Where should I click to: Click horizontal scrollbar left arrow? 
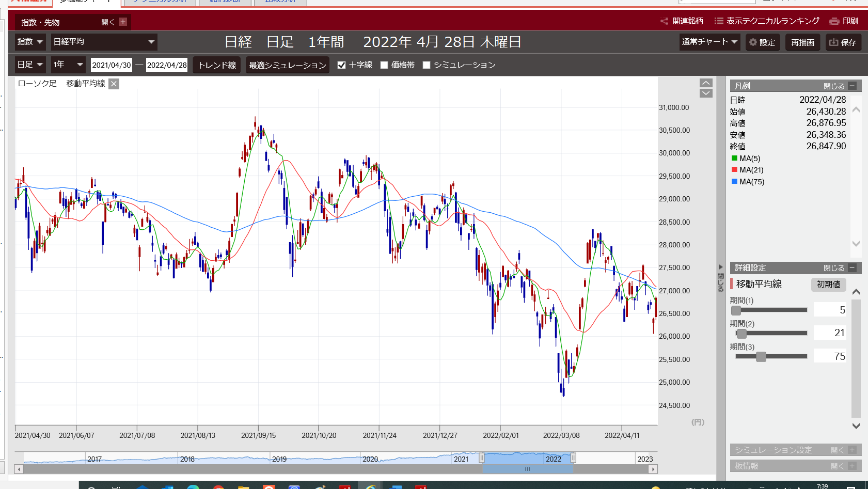[x=19, y=469]
